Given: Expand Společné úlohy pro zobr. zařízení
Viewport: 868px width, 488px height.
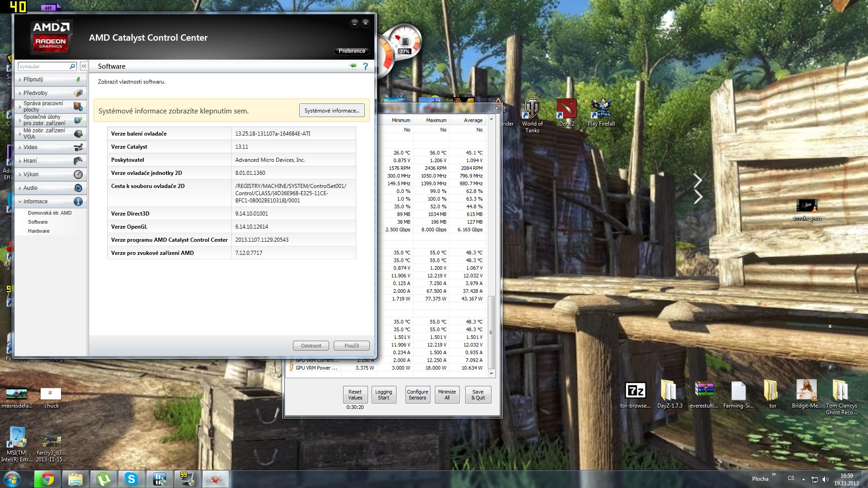Looking at the screenshot, I should click(x=51, y=120).
